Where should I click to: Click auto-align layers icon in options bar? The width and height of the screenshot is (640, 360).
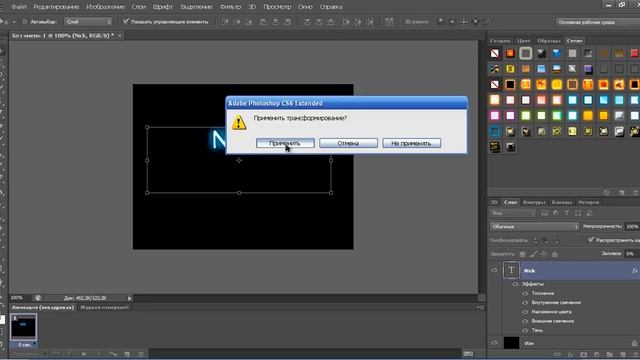click(389, 22)
